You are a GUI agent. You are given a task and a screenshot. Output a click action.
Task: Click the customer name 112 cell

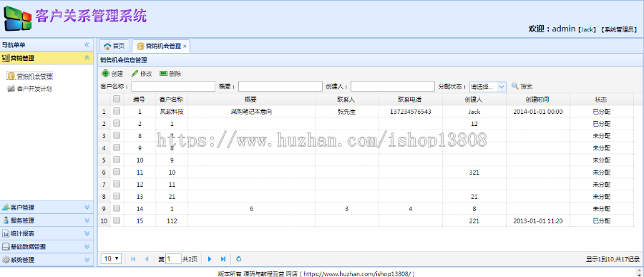[172, 221]
